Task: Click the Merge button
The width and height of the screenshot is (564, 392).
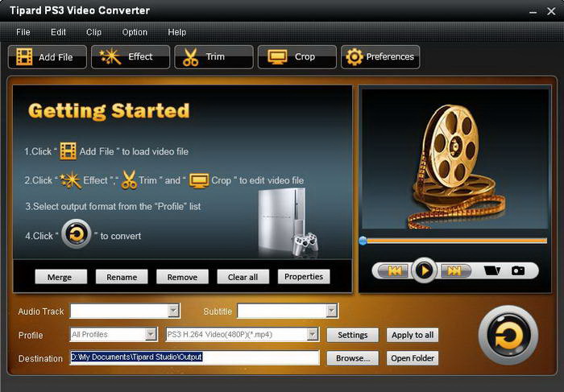Action: coord(60,277)
